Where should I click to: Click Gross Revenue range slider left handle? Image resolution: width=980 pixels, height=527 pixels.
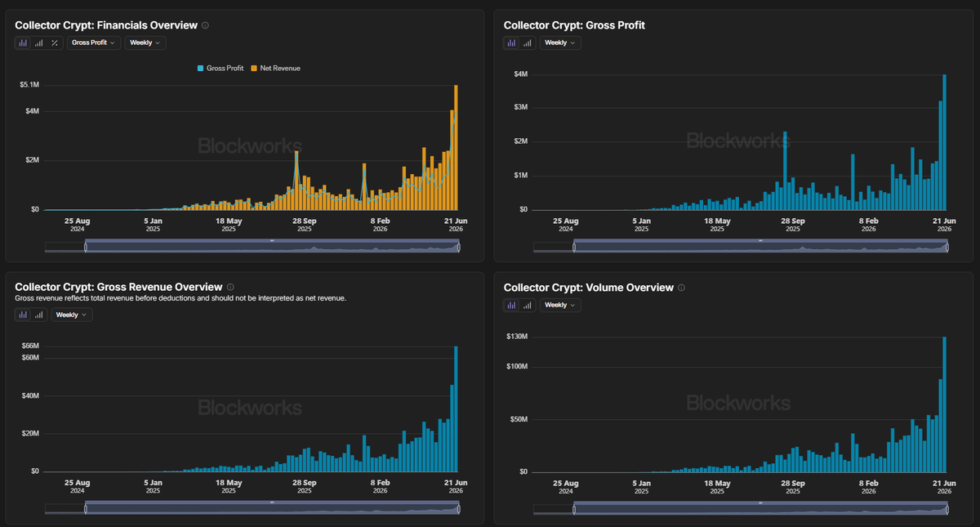tap(85, 508)
